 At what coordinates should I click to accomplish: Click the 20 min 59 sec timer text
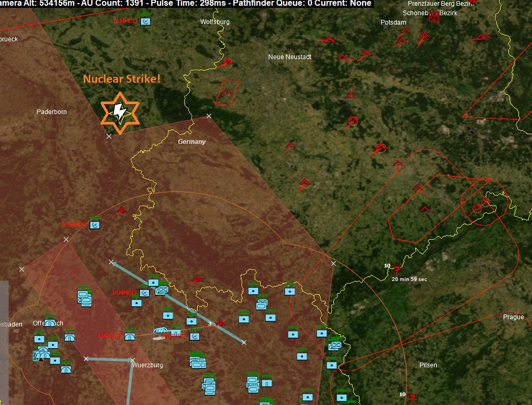(410, 279)
